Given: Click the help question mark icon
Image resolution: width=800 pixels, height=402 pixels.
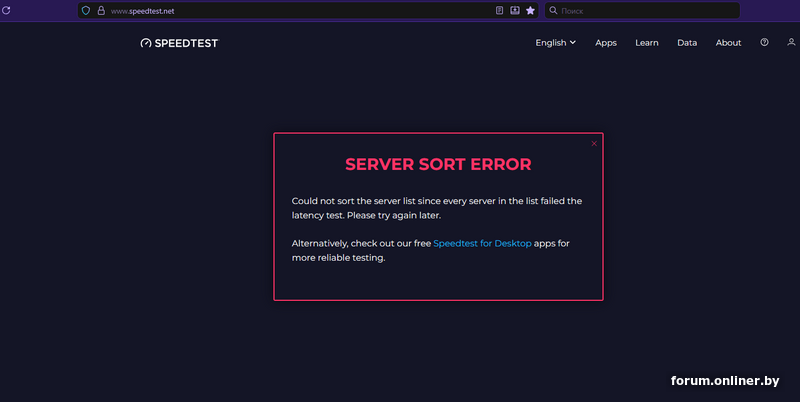Looking at the screenshot, I should (x=764, y=42).
